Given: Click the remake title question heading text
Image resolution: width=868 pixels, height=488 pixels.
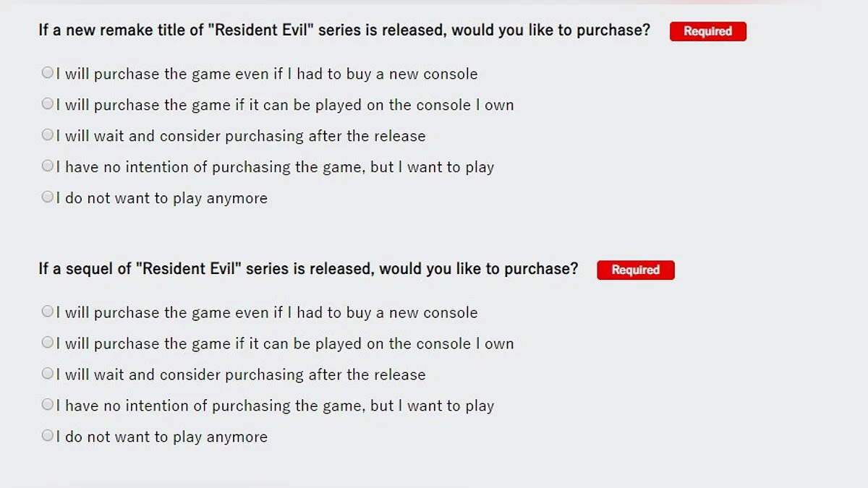Looking at the screenshot, I should point(344,30).
